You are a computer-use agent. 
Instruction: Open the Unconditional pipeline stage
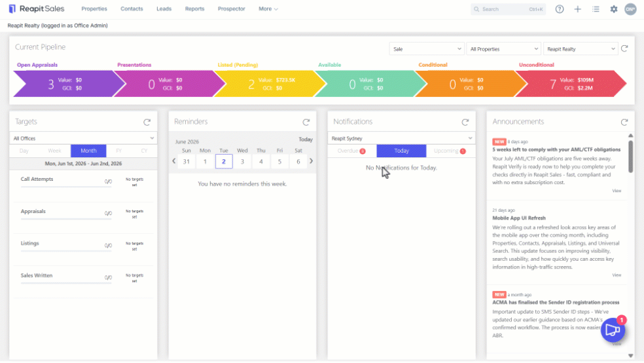point(571,83)
